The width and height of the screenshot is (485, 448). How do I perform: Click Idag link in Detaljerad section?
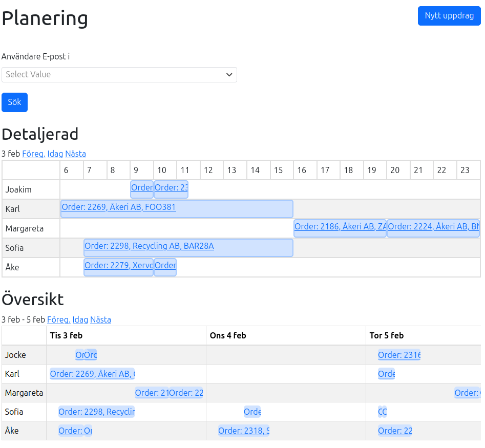click(55, 154)
